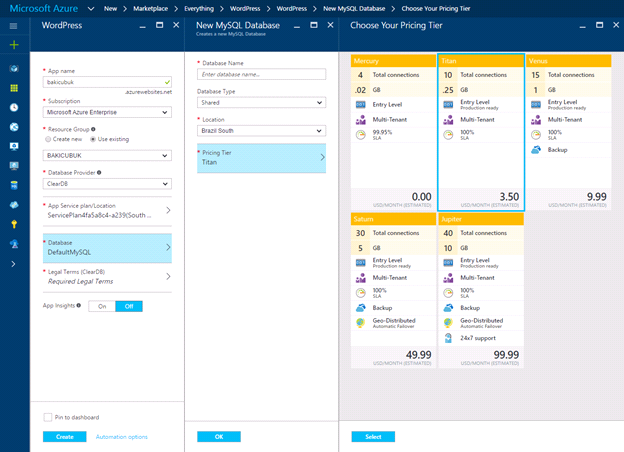Click the Saturn tier Backup icon
This screenshot has width=624, height=452.
pos(361,308)
